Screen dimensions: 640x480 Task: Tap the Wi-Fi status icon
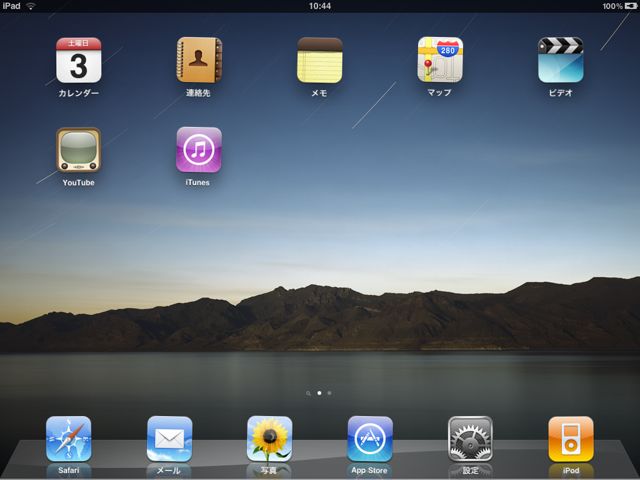(31, 6)
